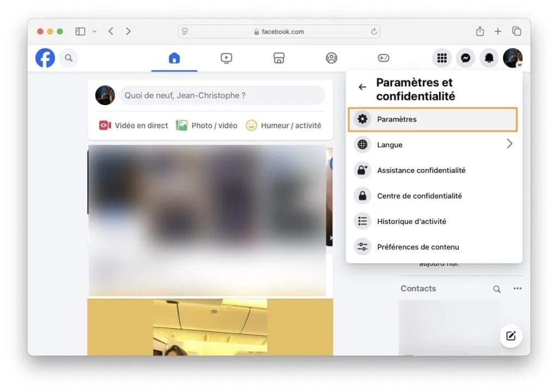Click the search magnifier icon

pos(69,58)
